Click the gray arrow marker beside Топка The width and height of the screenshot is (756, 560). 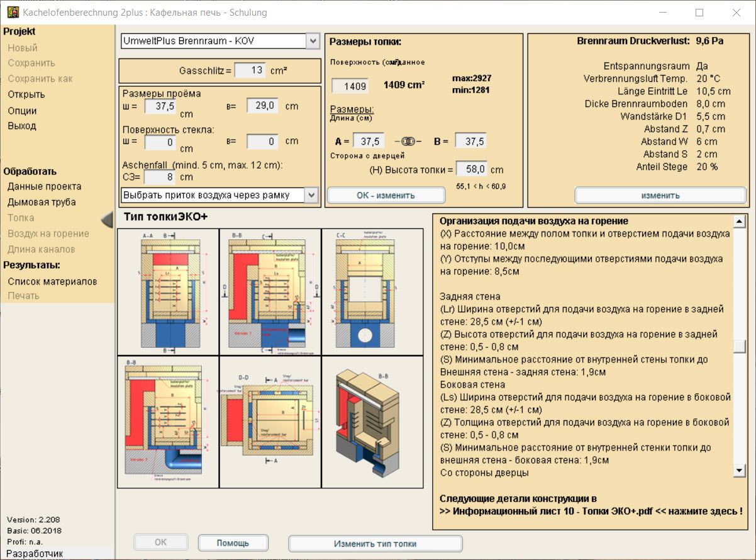pyautogui.click(x=107, y=218)
